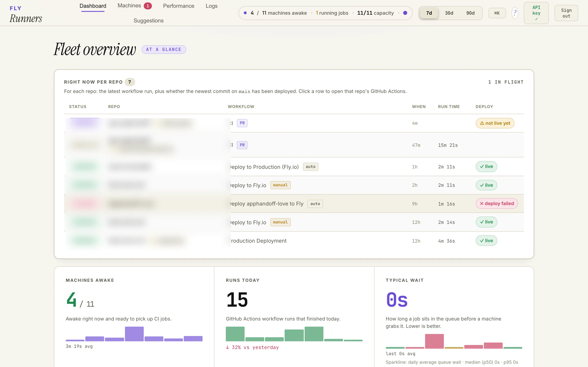Image resolution: width=588 pixels, height=367 pixels.
Task: Click the question mark help icon
Action: tap(515, 13)
